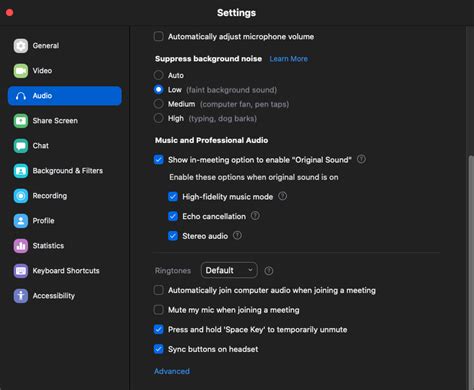Screen dimensions: 474x390
Task: Select Low noise suppression option
Action: point(159,89)
